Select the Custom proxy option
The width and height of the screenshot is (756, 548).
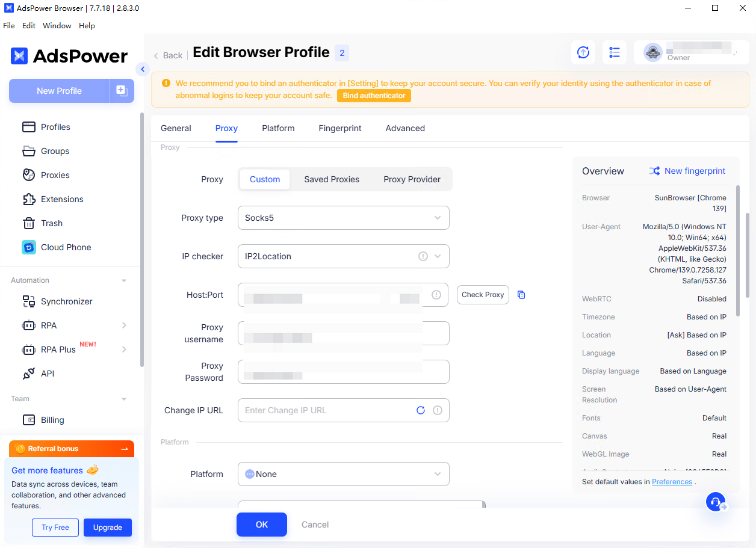[x=265, y=179]
